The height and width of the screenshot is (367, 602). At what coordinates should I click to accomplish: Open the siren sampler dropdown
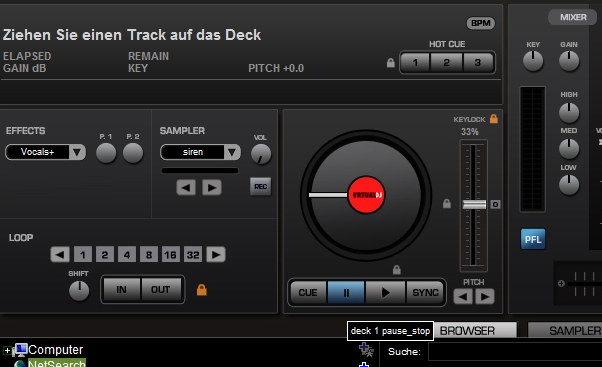pyautogui.click(x=200, y=152)
